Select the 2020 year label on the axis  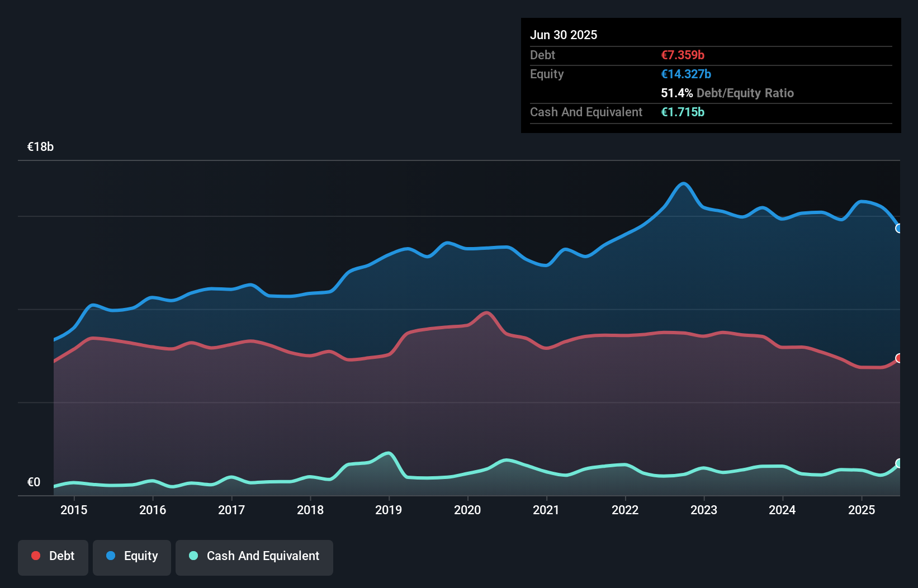coord(468,510)
